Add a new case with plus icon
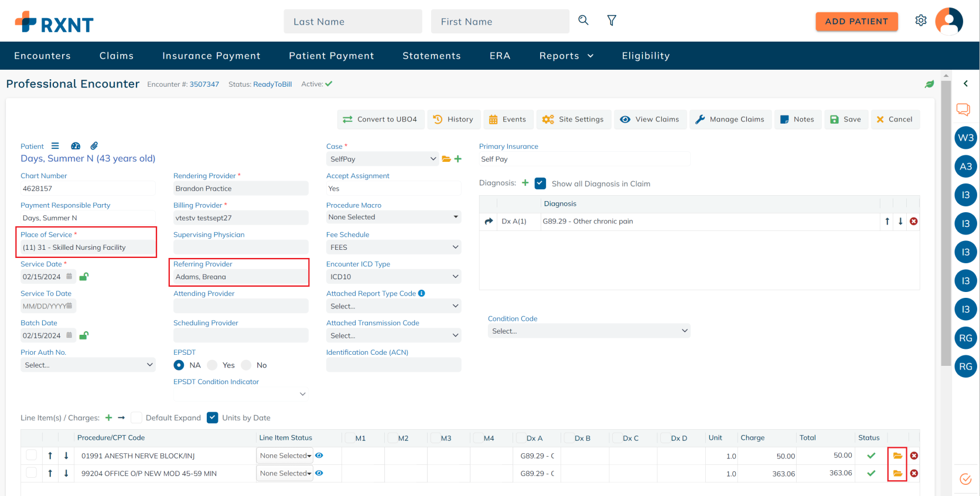 [458, 159]
